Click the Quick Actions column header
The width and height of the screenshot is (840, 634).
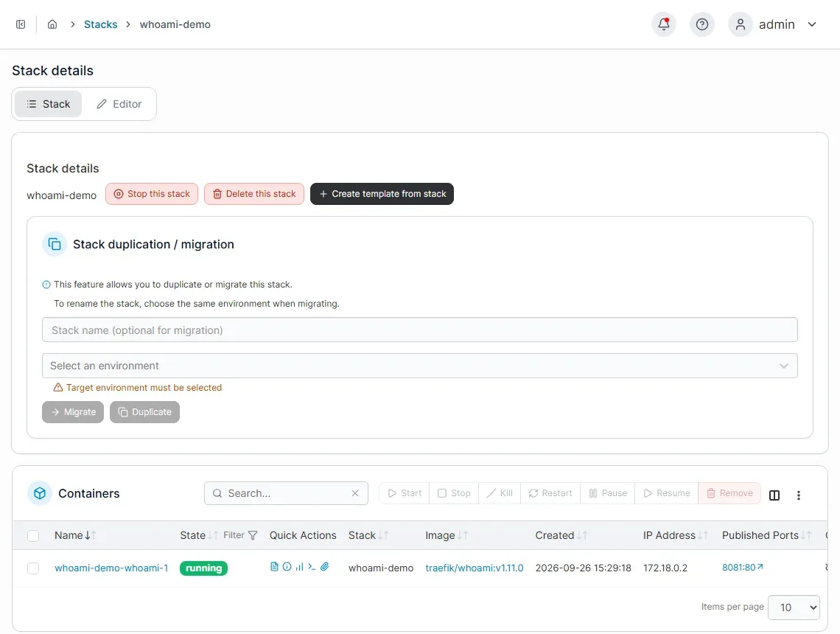tap(303, 535)
